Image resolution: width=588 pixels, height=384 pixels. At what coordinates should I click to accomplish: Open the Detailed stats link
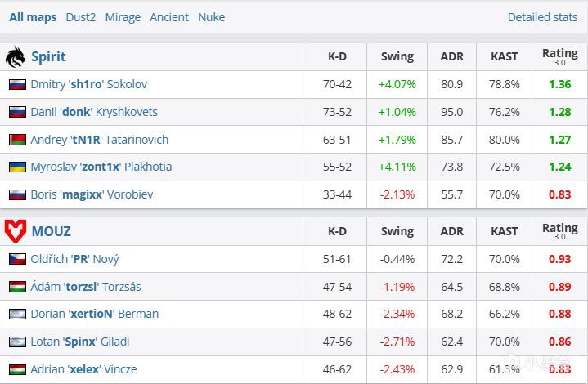coord(542,17)
